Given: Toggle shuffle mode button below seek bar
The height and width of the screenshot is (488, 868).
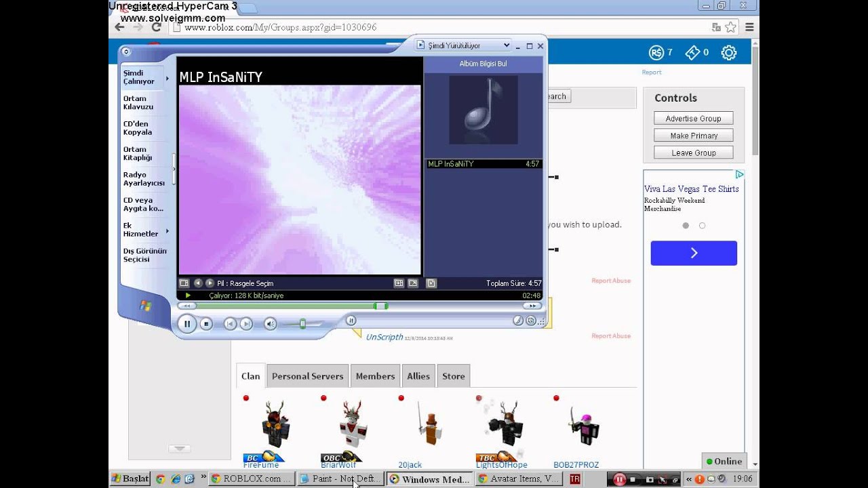Looking at the screenshot, I should click(351, 321).
